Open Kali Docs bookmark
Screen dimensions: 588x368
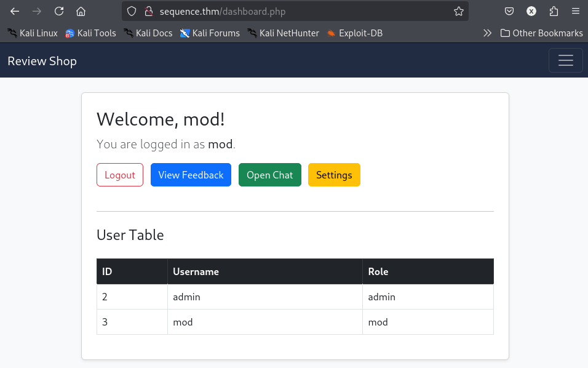click(x=148, y=33)
